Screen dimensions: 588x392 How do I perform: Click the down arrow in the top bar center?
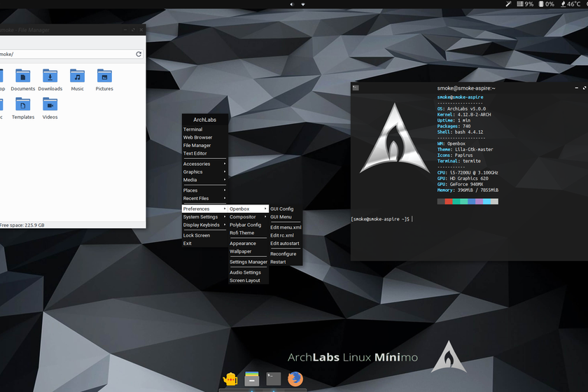point(303,4)
